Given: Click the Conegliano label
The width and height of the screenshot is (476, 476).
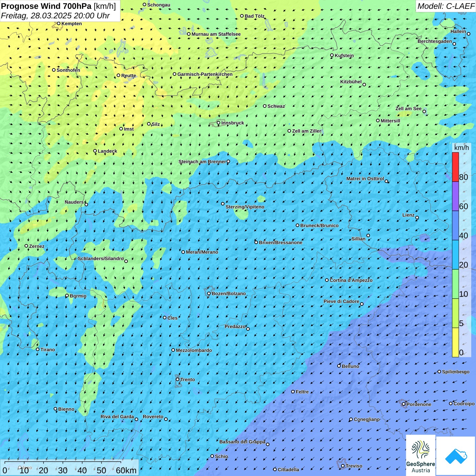Looking at the screenshot, I should click(367, 419).
